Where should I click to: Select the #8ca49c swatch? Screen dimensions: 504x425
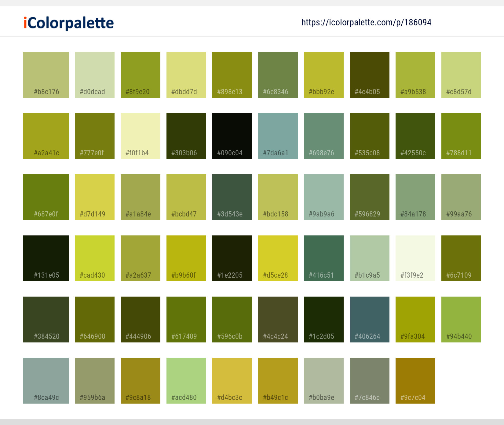point(46,381)
